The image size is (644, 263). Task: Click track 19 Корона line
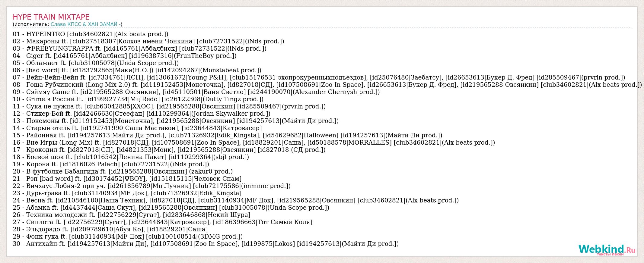point(111,164)
